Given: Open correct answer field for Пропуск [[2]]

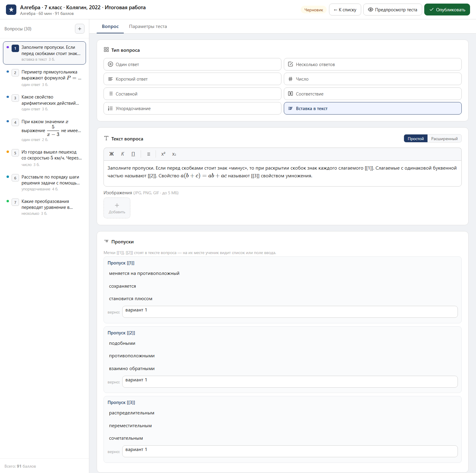Looking at the screenshot, I should [290, 382].
